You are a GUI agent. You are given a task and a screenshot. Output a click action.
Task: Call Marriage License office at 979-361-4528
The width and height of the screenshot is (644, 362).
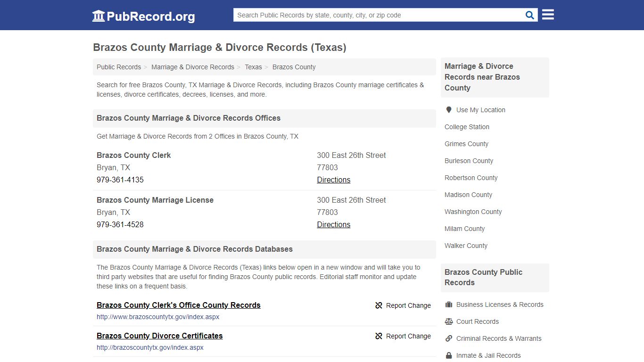[x=120, y=224]
